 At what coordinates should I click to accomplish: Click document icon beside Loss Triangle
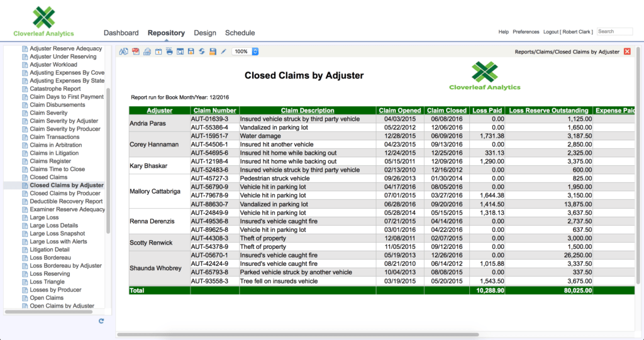(25, 282)
